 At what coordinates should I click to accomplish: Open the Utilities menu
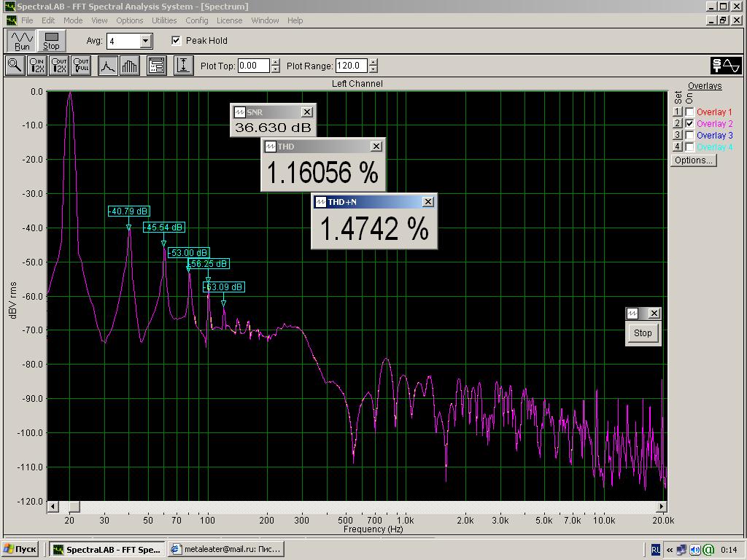164,20
